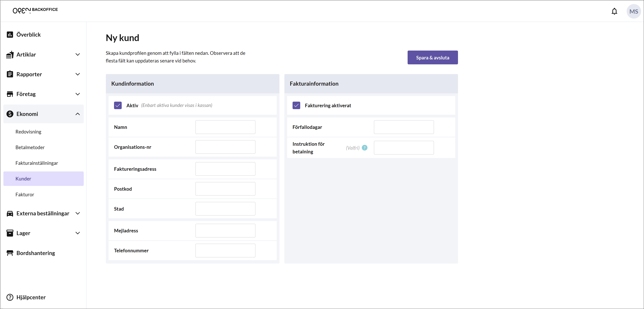Toggle the Fakturering aktiverat checkbox

296,105
